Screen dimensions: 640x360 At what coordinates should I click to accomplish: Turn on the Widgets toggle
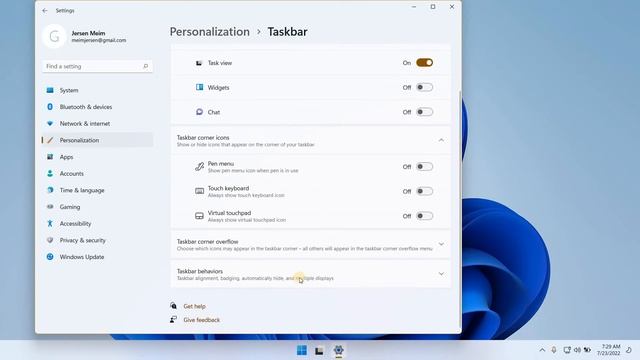424,87
